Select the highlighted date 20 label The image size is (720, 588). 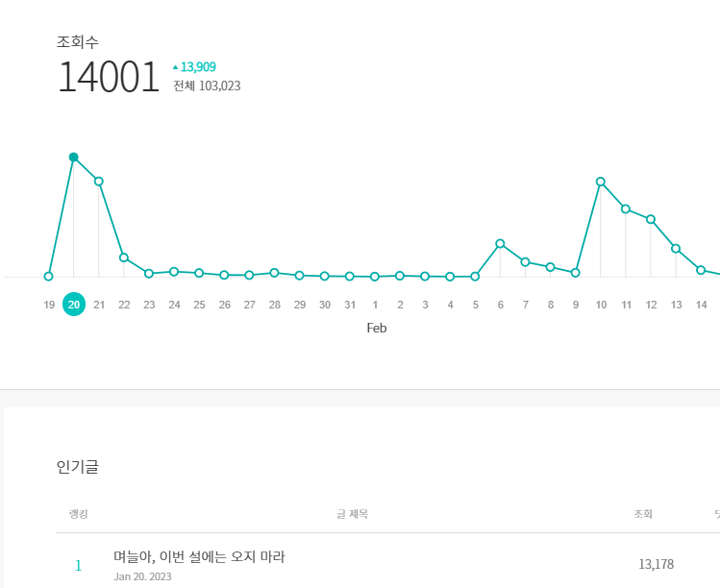point(74,305)
